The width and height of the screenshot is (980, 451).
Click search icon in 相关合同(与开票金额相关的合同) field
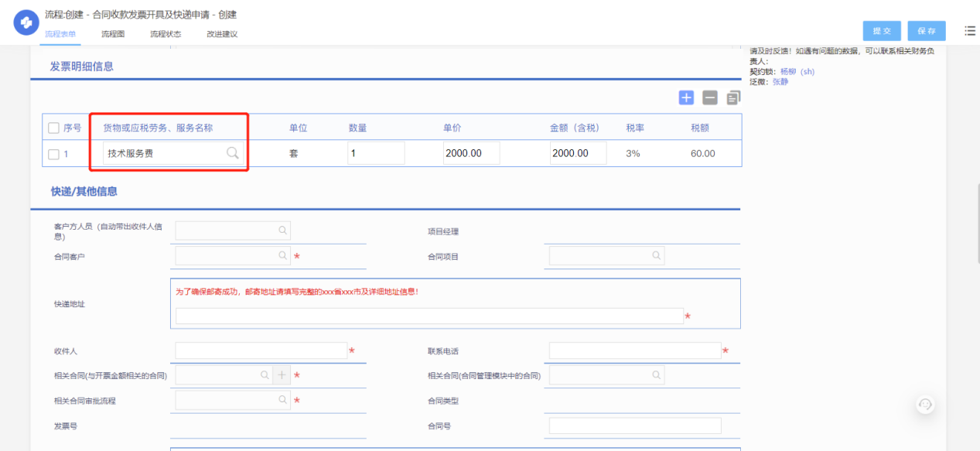click(x=265, y=375)
